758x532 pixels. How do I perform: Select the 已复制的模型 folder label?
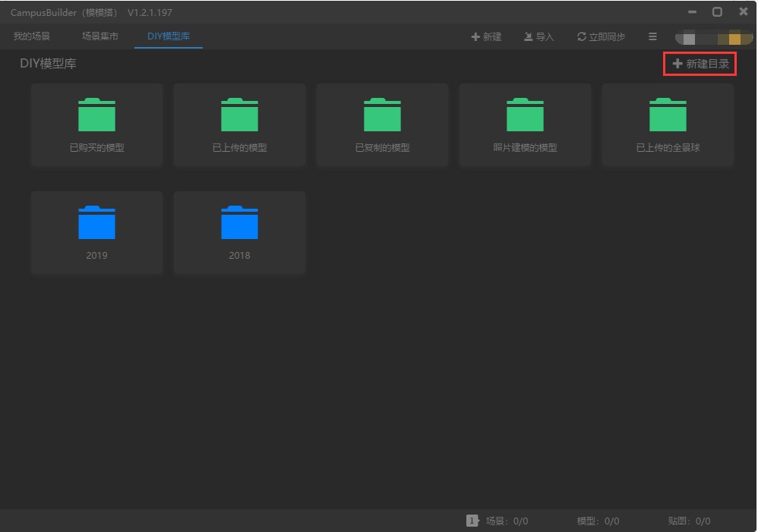tap(382, 148)
